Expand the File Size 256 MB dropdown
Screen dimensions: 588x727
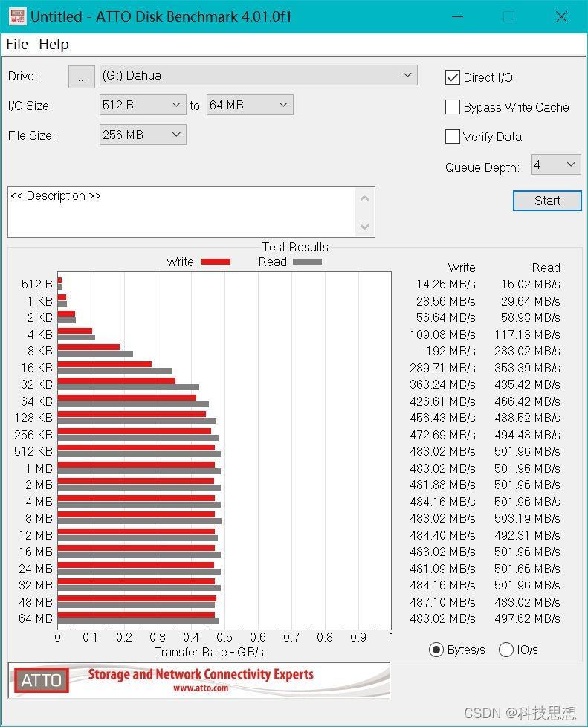click(x=142, y=135)
